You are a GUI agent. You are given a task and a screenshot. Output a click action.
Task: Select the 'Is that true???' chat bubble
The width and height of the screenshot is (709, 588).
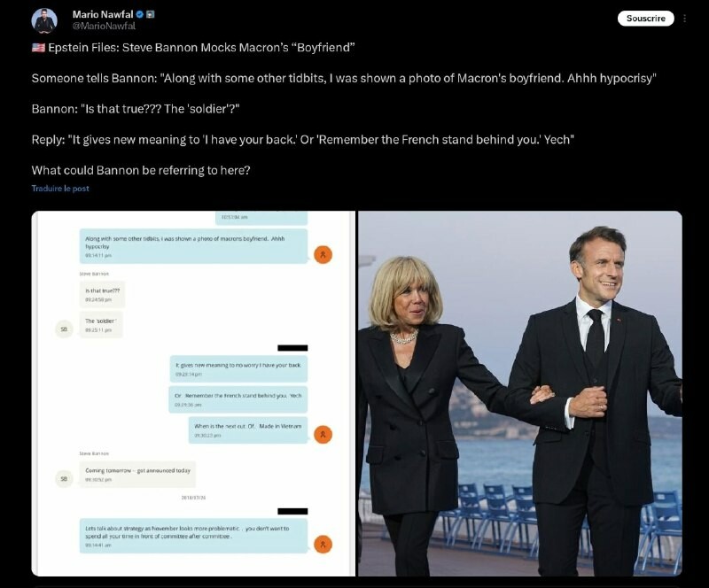(103, 294)
